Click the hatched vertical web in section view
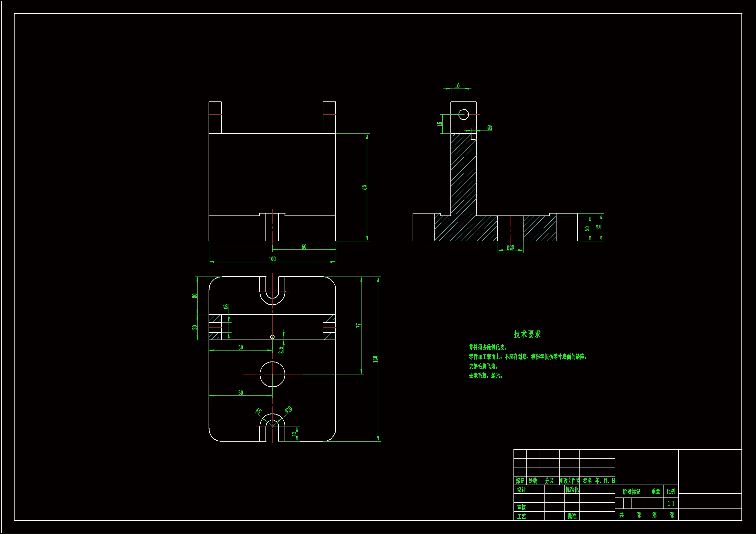 pos(463,174)
